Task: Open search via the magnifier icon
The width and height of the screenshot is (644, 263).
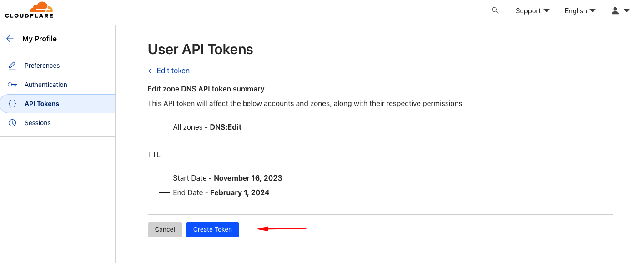Action: (495, 10)
